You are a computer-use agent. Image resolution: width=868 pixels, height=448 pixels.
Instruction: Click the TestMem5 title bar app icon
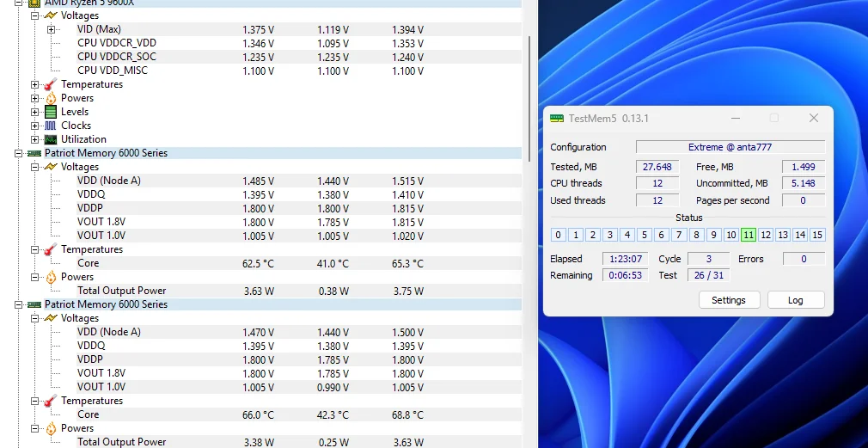(x=557, y=118)
